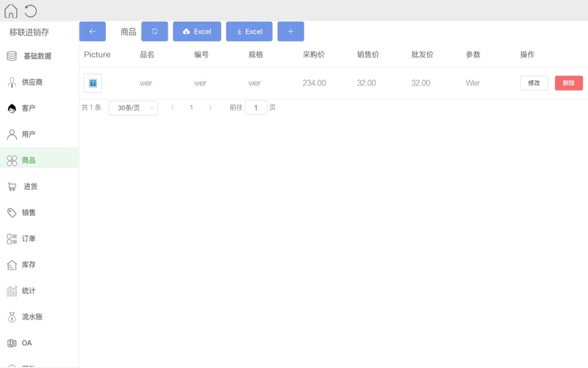Screen dimensions: 588x368
Task: Click the 修改 button for wer row
Action: click(534, 83)
